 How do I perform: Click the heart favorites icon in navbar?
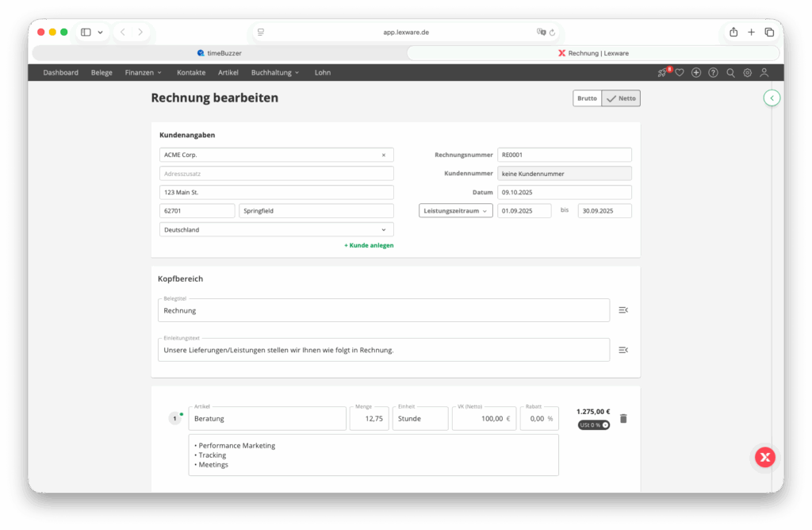pyautogui.click(x=680, y=72)
